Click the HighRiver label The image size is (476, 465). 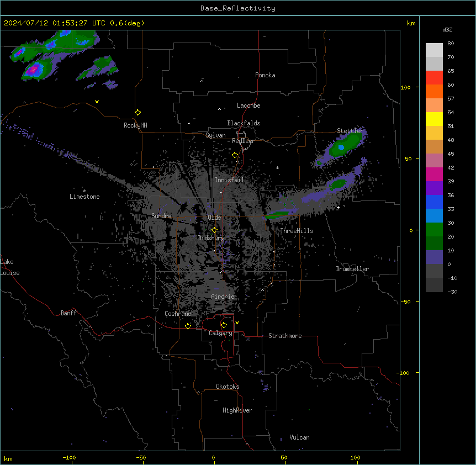tap(237, 410)
